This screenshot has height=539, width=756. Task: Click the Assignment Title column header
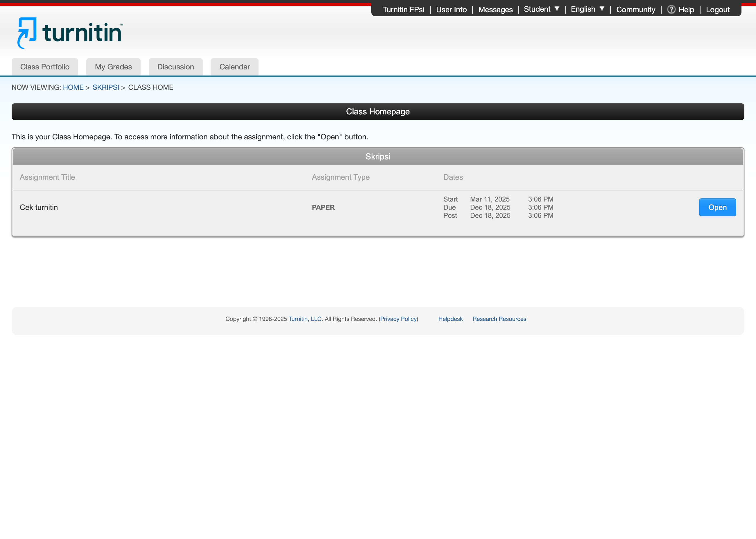(x=47, y=177)
